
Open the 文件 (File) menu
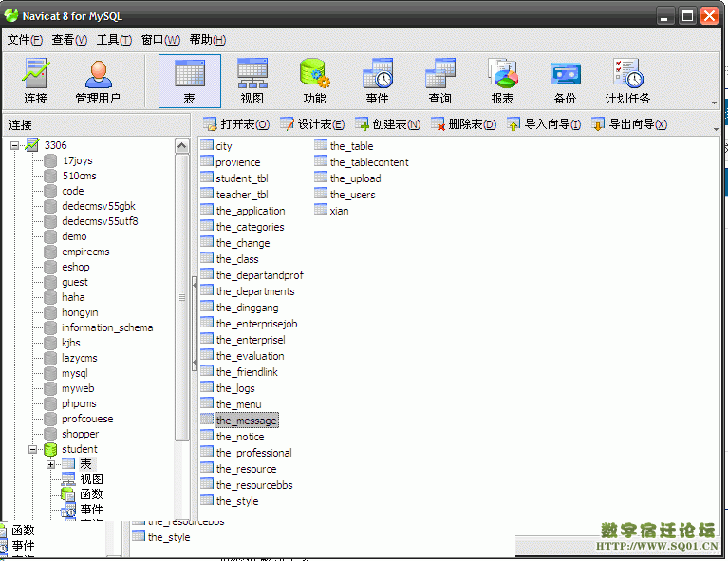25,40
